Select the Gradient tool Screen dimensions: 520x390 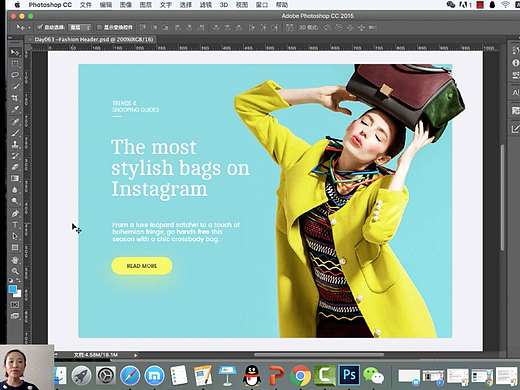tap(15, 178)
